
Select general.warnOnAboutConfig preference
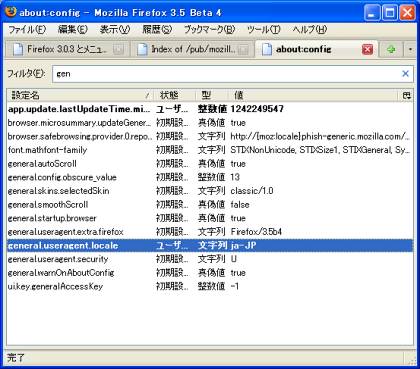point(210,273)
